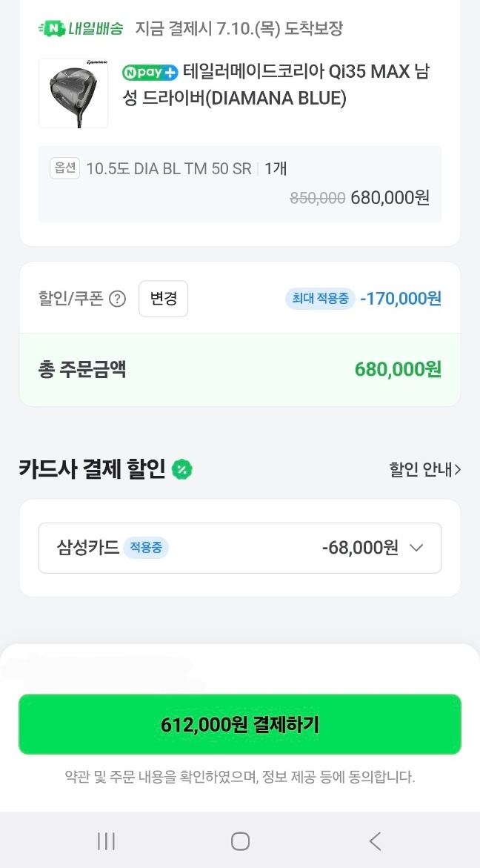Click the 변경 coupon change button

click(163, 299)
